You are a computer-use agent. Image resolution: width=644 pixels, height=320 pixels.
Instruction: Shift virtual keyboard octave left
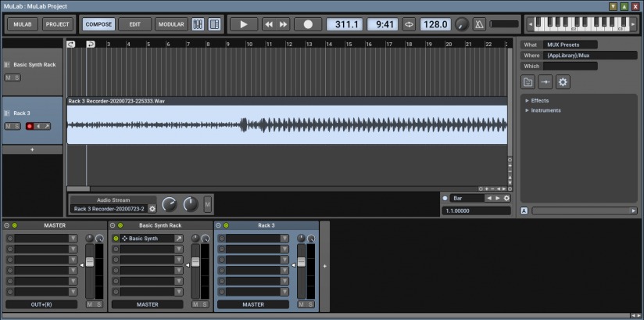(x=530, y=24)
